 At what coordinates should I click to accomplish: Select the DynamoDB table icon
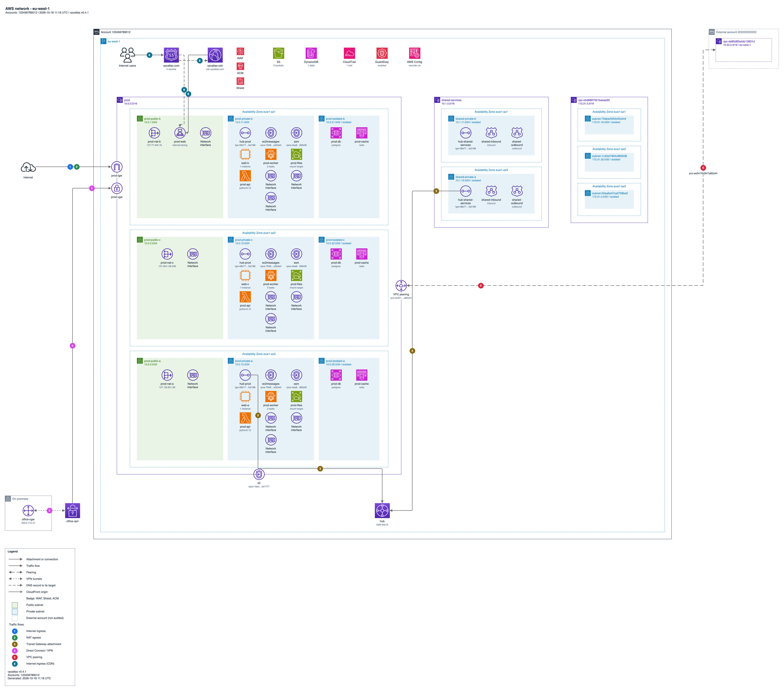[311, 53]
